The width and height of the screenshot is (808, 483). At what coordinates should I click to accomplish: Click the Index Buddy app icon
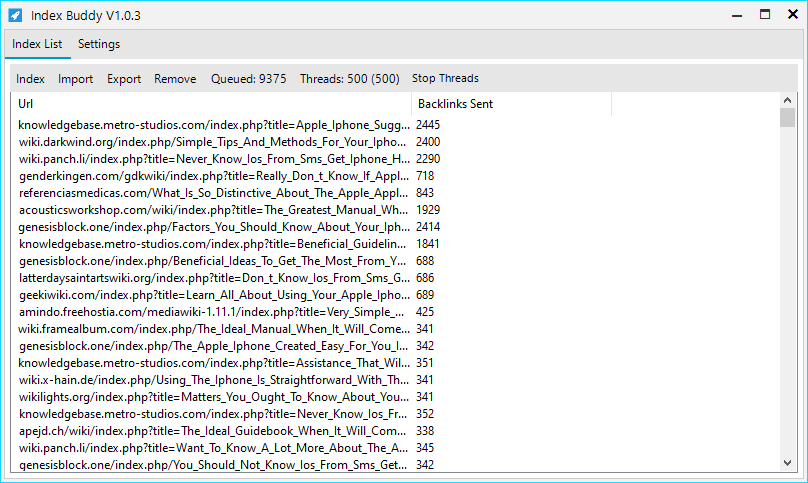(15, 15)
